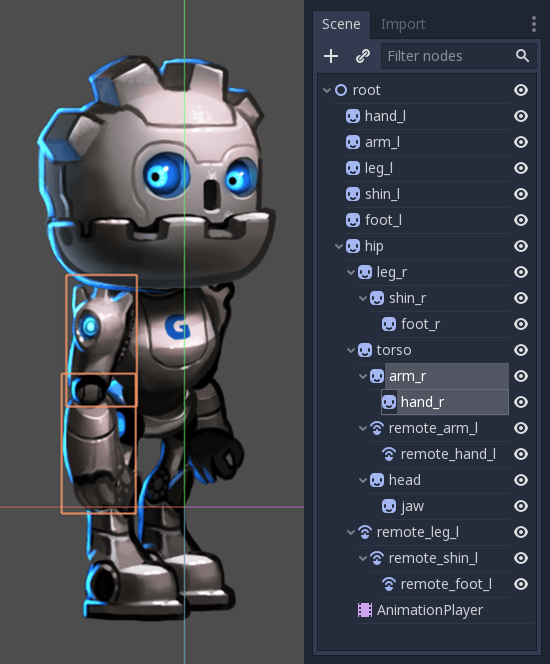The image size is (550, 664).
Task: Click the foot_r sprite icon
Action: [x=389, y=324]
